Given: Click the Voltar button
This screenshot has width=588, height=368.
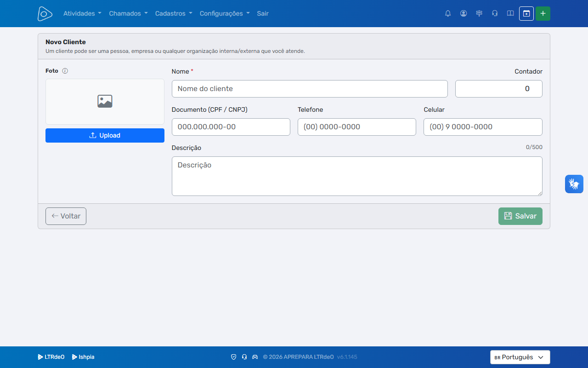Looking at the screenshot, I should tap(66, 216).
